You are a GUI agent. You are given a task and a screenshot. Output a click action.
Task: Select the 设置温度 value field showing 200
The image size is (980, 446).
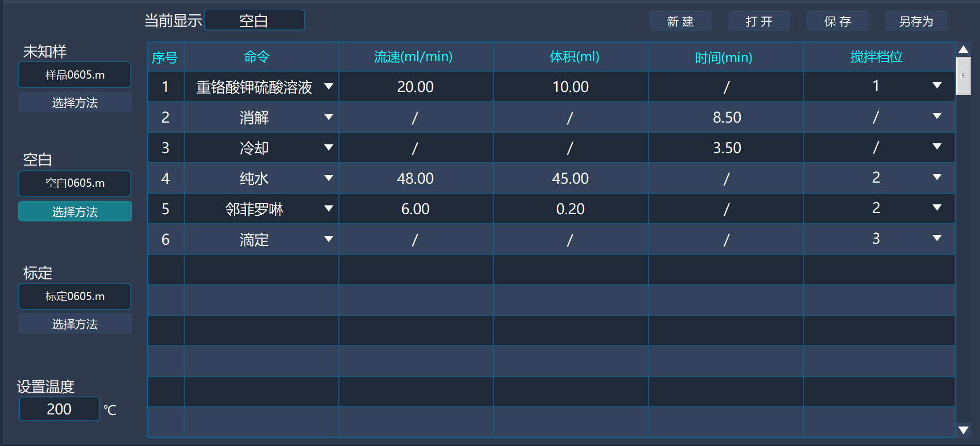(59, 409)
